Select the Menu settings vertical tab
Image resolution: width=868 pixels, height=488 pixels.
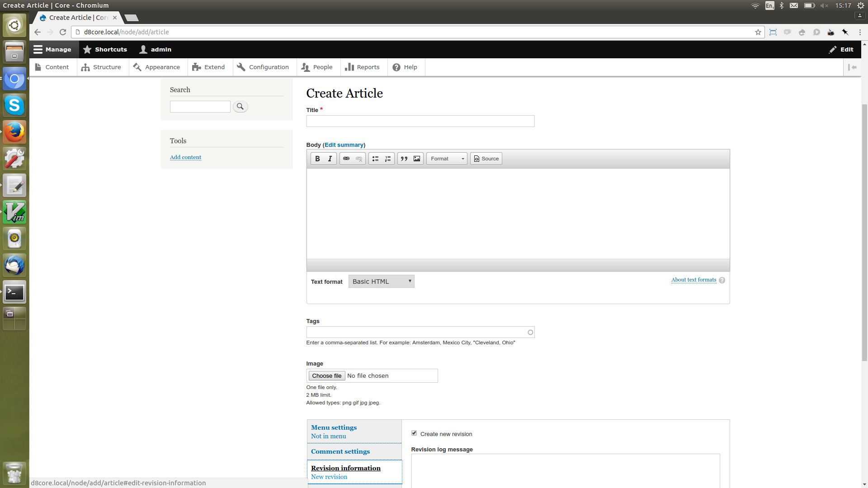point(354,432)
